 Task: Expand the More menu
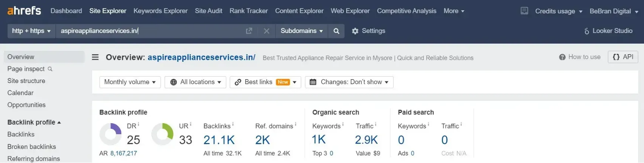(454, 11)
